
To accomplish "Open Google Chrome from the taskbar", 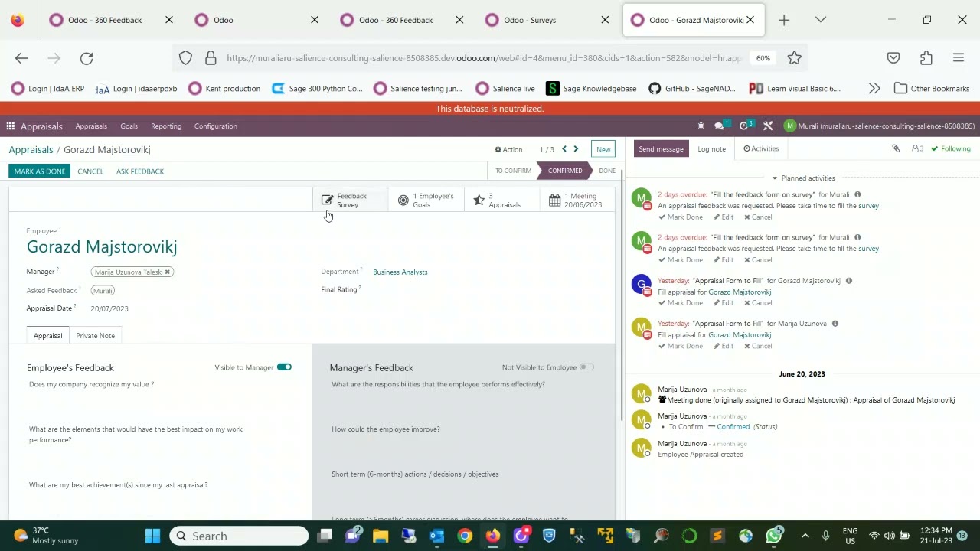I will [x=465, y=536].
